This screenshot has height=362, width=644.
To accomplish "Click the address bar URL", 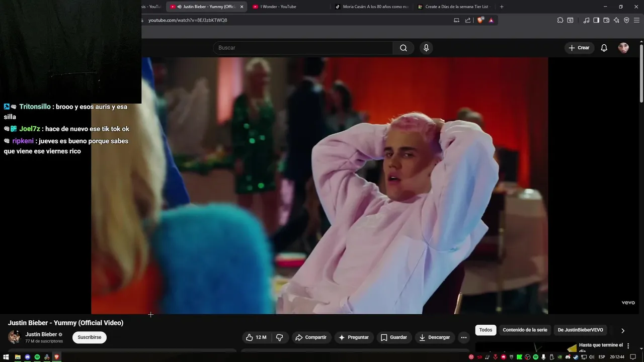I will pos(188,20).
